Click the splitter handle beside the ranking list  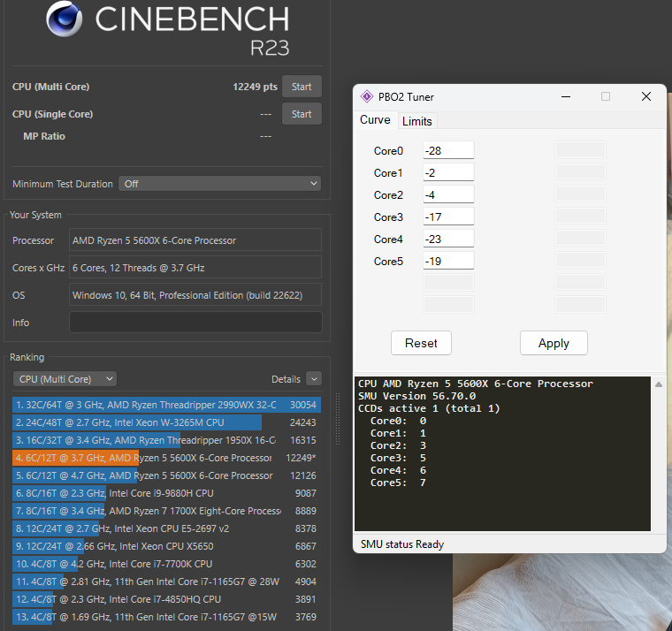338,419
